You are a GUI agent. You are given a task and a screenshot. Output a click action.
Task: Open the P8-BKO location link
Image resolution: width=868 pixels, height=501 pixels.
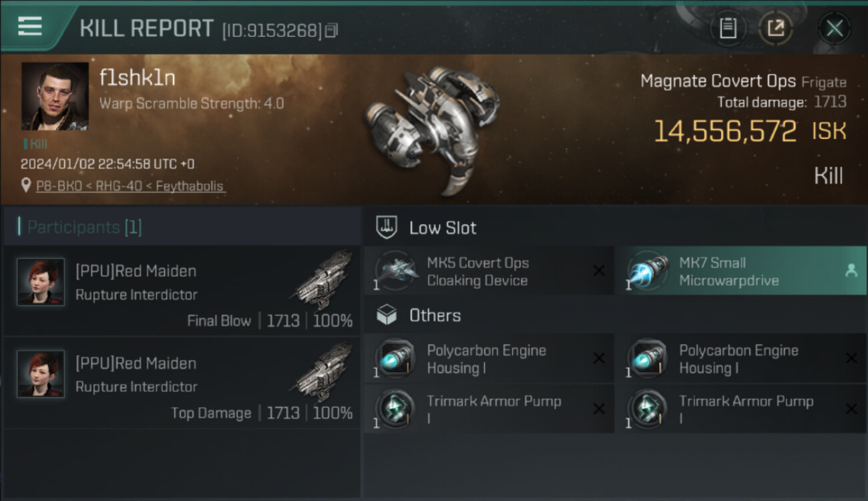pos(130,186)
